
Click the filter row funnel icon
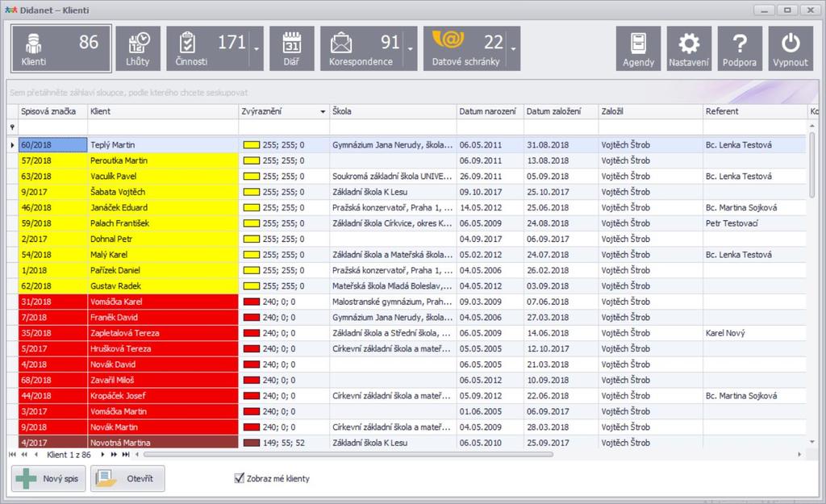pos(12,127)
